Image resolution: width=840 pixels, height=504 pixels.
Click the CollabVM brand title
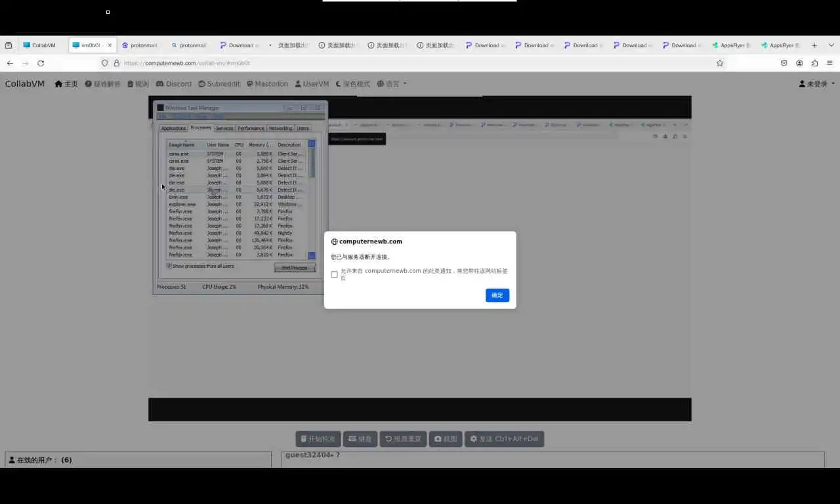point(25,84)
